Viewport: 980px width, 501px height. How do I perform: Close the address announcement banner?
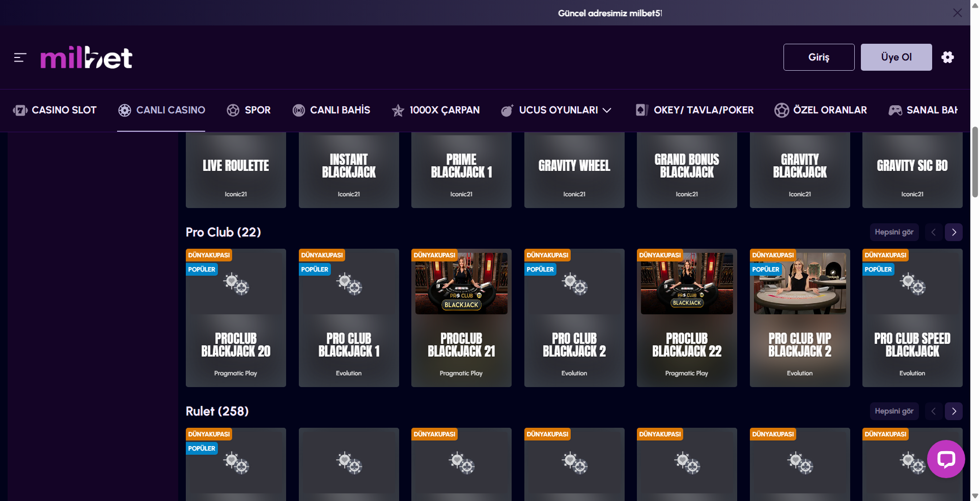[958, 13]
